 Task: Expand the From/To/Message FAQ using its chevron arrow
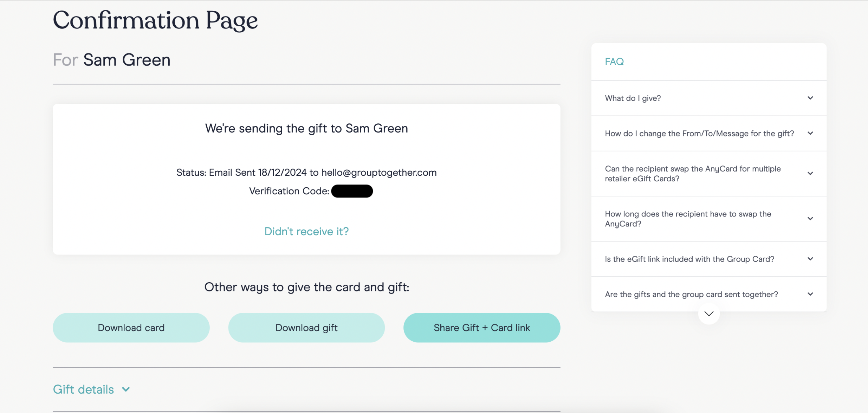pyautogui.click(x=810, y=133)
